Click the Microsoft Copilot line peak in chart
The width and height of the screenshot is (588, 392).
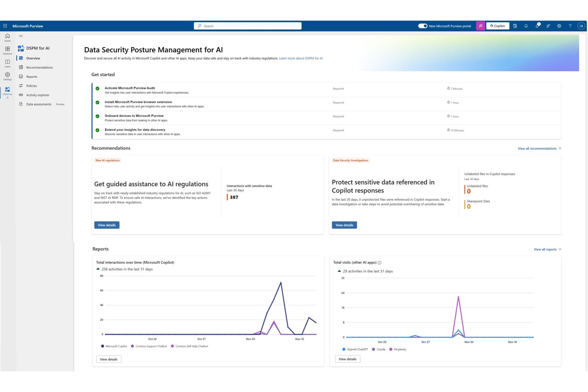[x=281, y=283]
